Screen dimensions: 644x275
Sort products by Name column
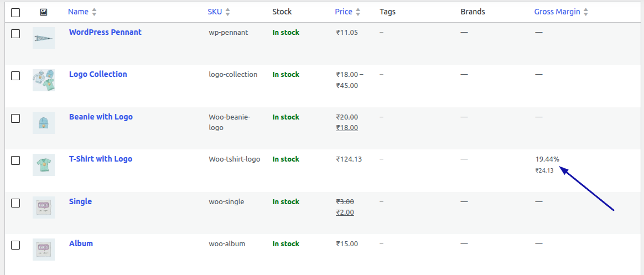[x=78, y=12]
